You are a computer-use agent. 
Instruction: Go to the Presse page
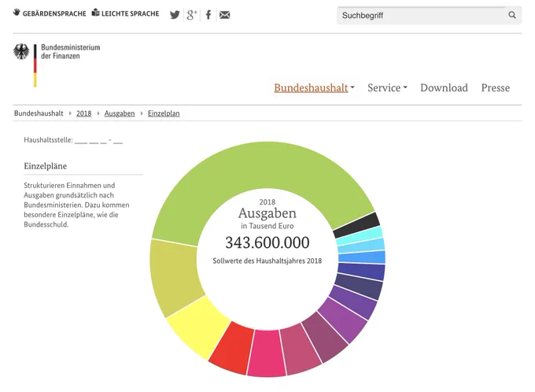click(x=496, y=87)
